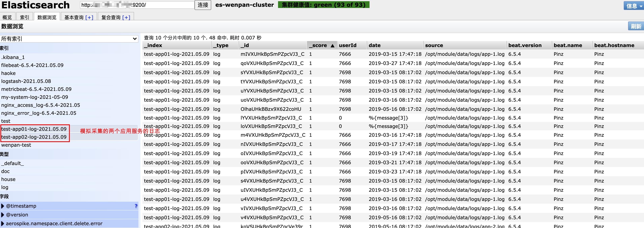The image size is (644, 228).
Task: Select the filebeat-6.5.4-2021.05.09 index
Action: [69, 65]
